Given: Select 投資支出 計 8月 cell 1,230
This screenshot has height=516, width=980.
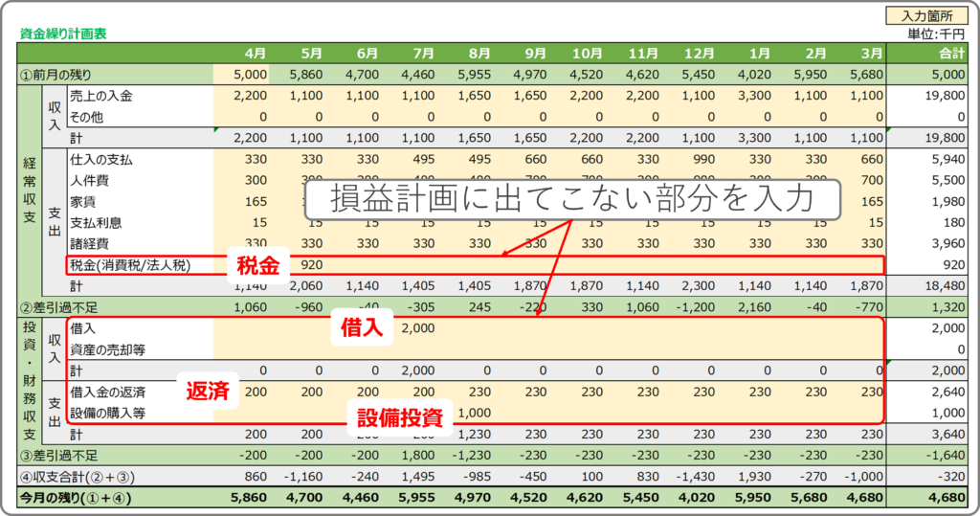Looking at the screenshot, I should (x=475, y=434).
